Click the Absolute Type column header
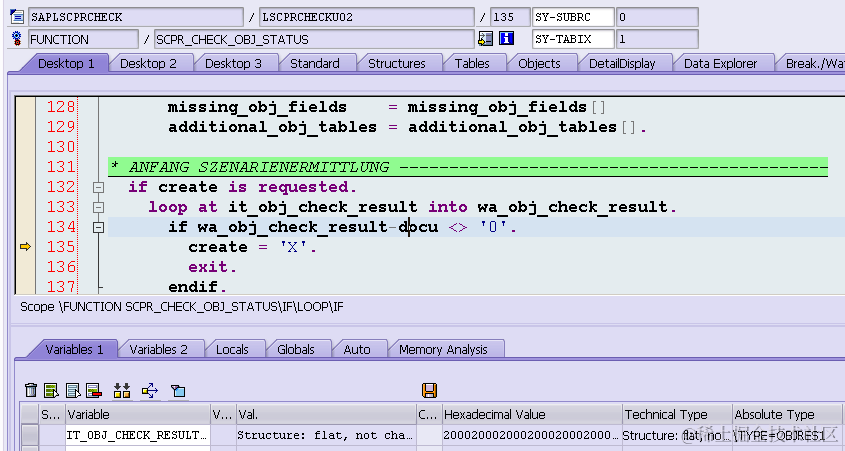Viewport: 845px width, 451px height. (x=786, y=414)
